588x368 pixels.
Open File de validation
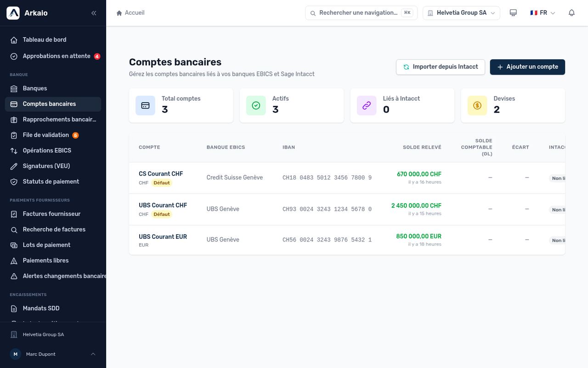coord(53,135)
